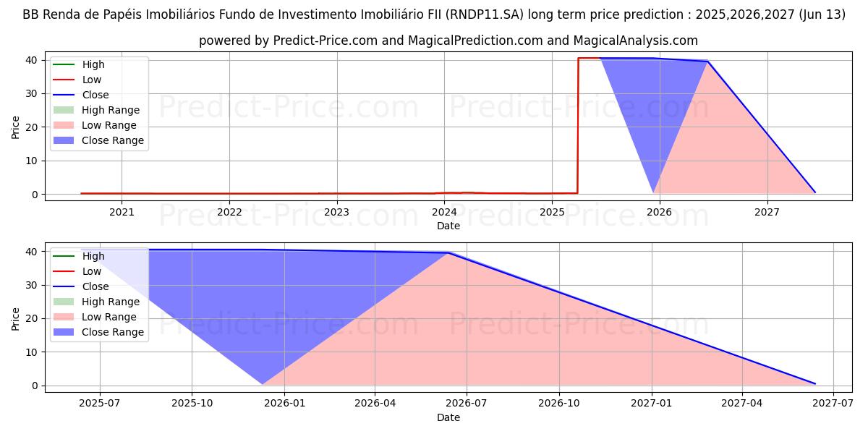Click the 2026-01 tick label on the lower date axis

click(x=284, y=404)
